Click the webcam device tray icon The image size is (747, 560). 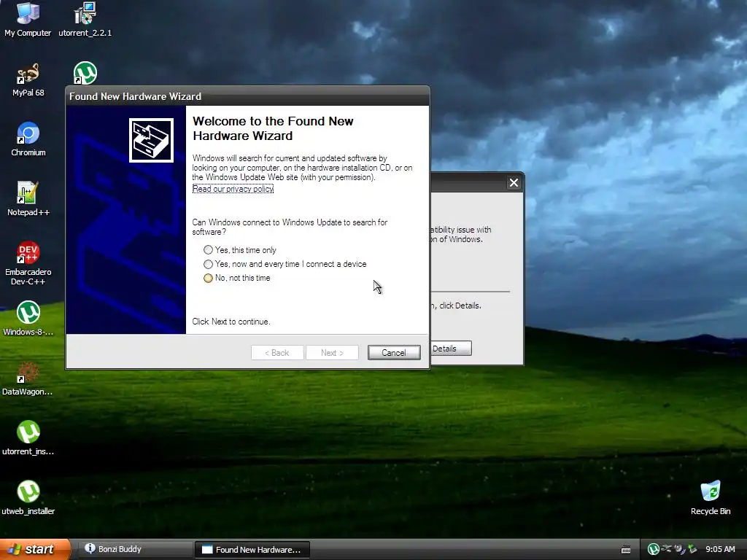[x=679, y=549]
